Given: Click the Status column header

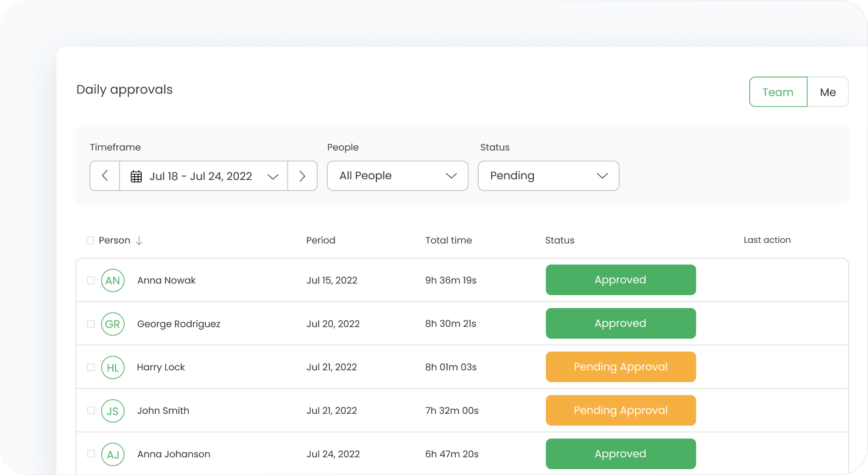Looking at the screenshot, I should coord(560,240).
